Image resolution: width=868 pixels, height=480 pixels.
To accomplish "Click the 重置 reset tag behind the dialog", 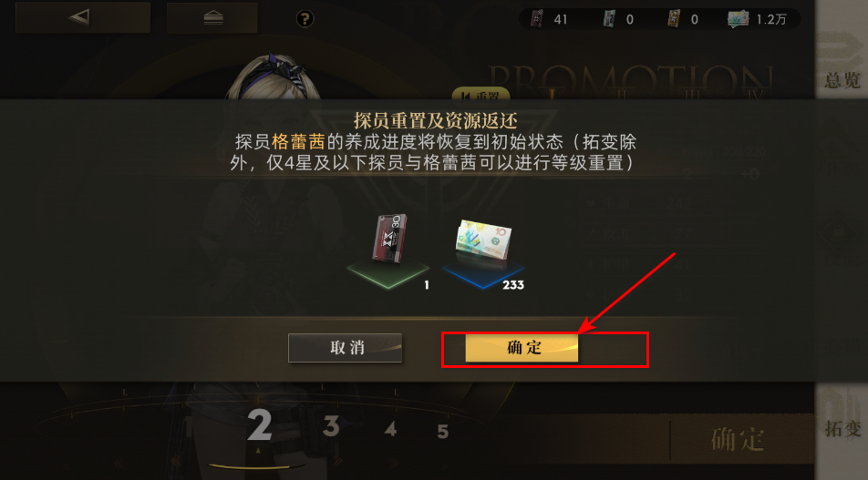I will [480, 95].
